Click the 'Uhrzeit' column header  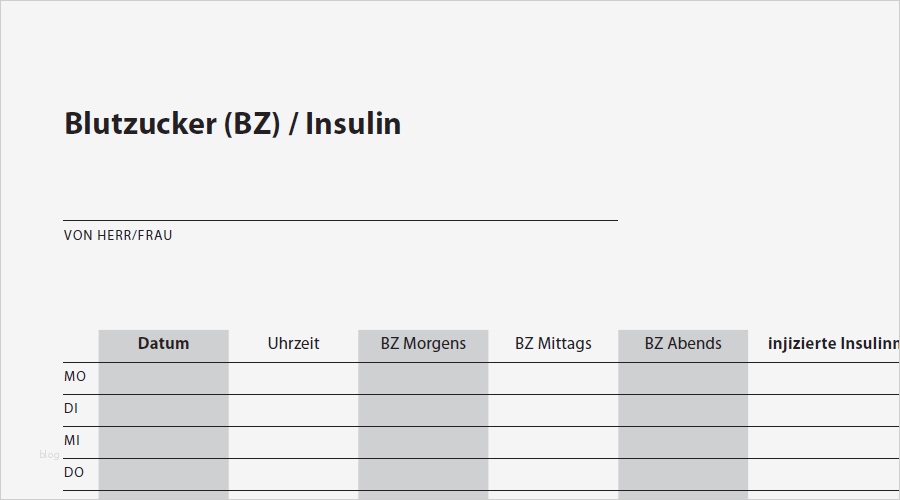(293, 344)
